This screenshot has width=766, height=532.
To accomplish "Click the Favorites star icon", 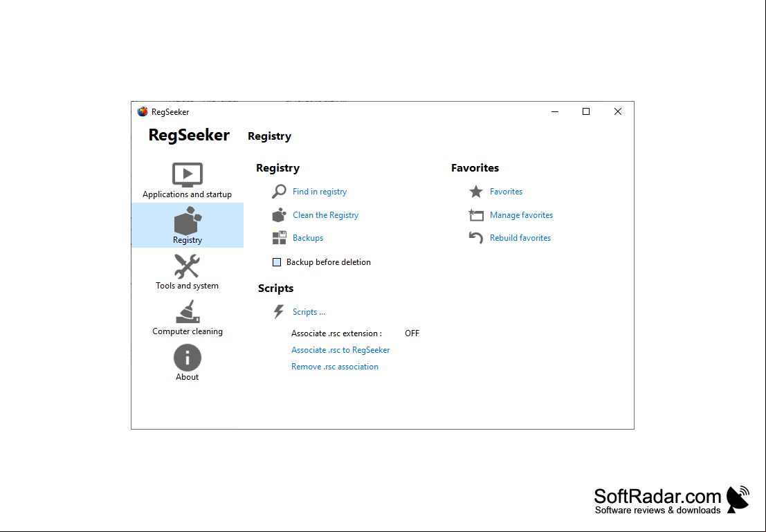I will click(x=476, y=192).
